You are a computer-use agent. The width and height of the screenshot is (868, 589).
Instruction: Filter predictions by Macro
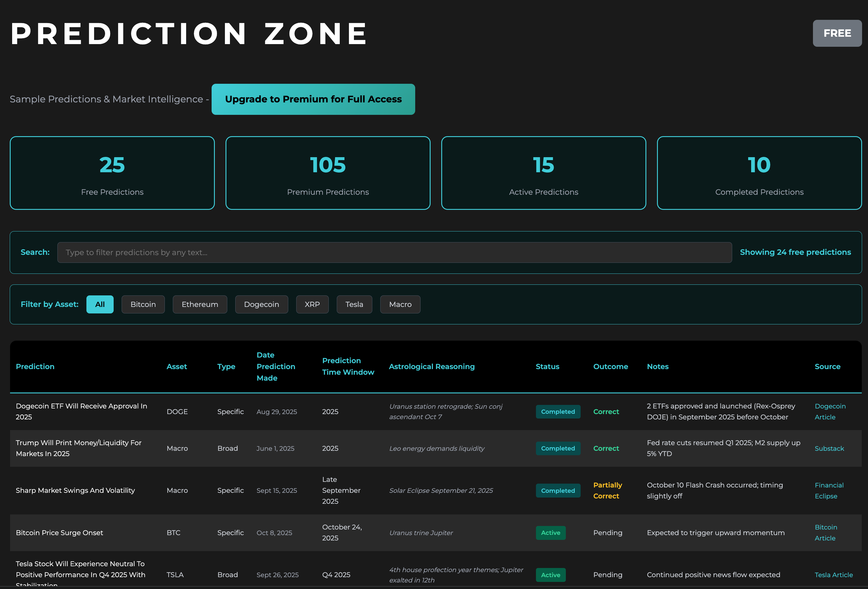click(400, 304)
